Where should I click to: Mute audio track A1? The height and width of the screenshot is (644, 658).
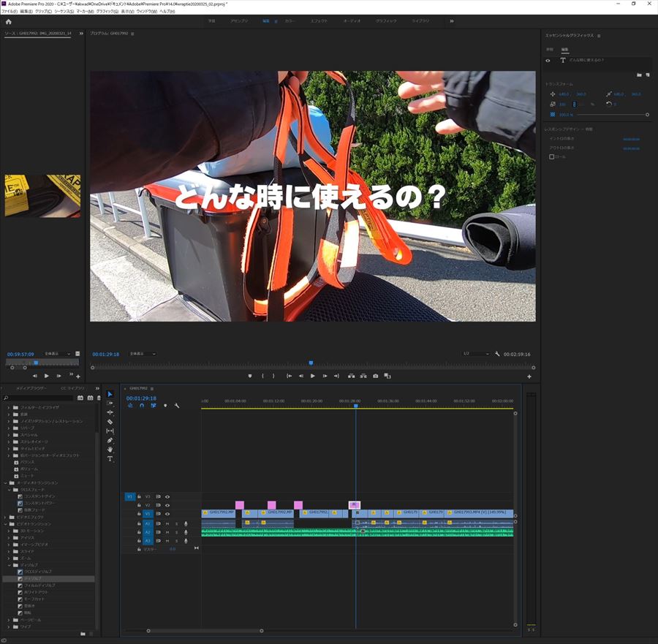point(167,523)
